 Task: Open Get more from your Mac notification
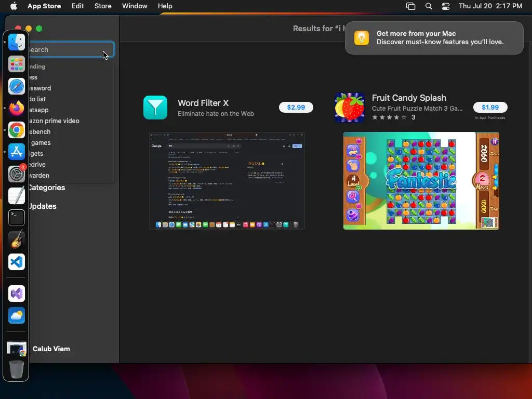pyautogui.click(x=434, y=37)
